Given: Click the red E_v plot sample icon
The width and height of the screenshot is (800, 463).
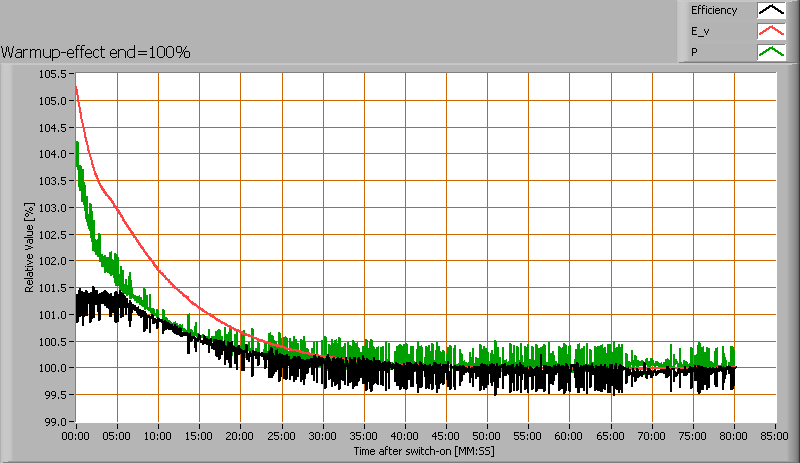Looking at the screenshot, I should (770, 32).
